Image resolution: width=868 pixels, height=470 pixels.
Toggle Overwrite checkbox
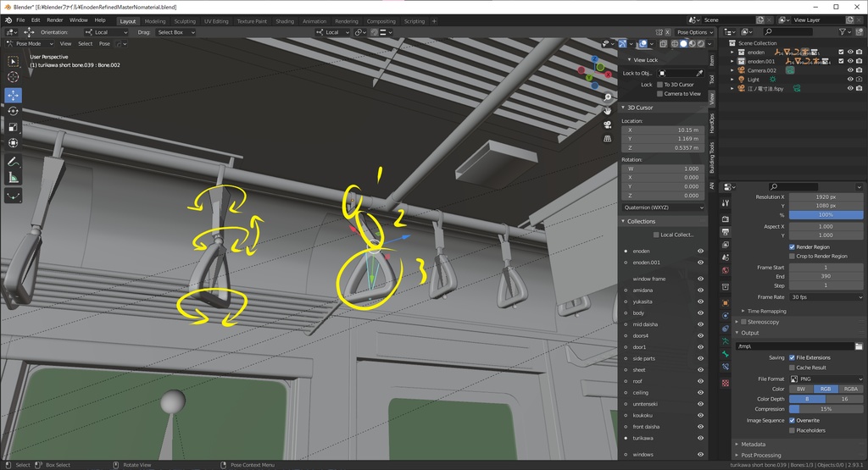792,421
